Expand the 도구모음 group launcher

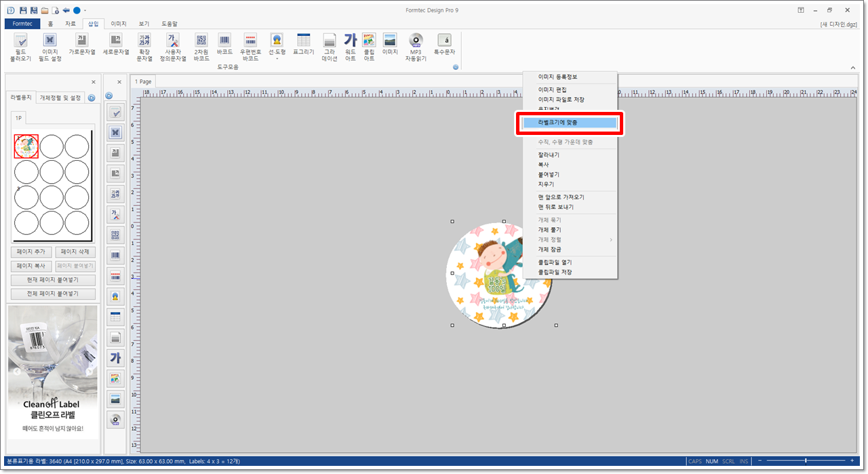(456, 67)
